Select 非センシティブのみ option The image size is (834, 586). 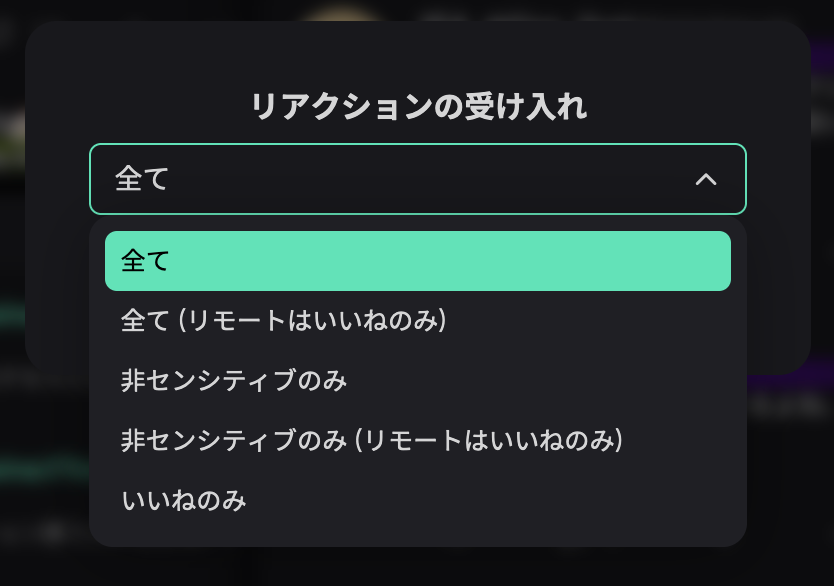pos(234,380)
